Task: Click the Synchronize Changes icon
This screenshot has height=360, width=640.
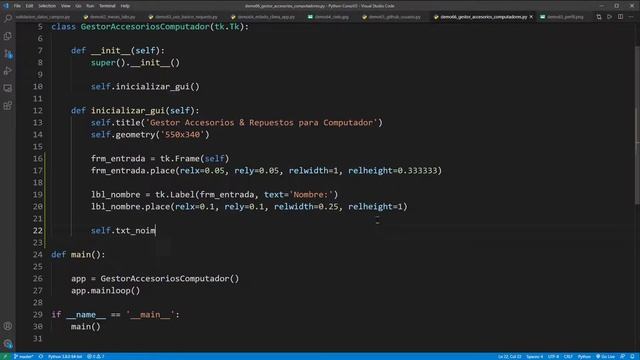Action: (41, 356)
